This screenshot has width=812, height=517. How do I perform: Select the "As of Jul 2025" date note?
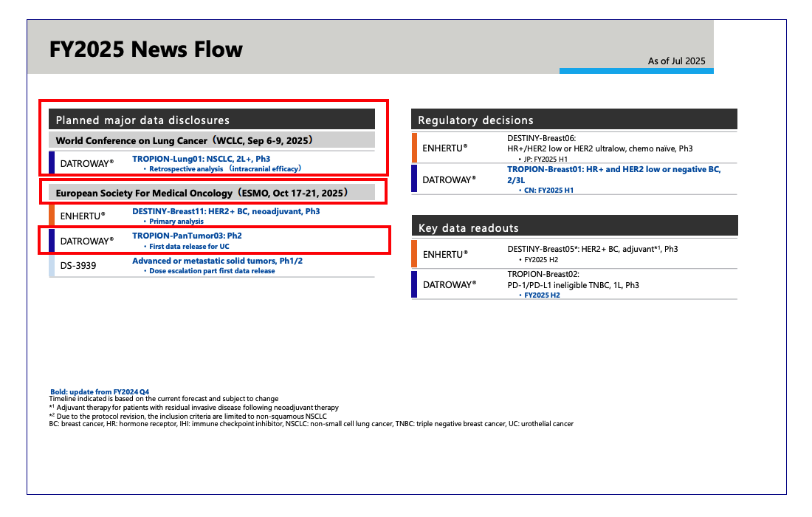[x=676, y=61]
